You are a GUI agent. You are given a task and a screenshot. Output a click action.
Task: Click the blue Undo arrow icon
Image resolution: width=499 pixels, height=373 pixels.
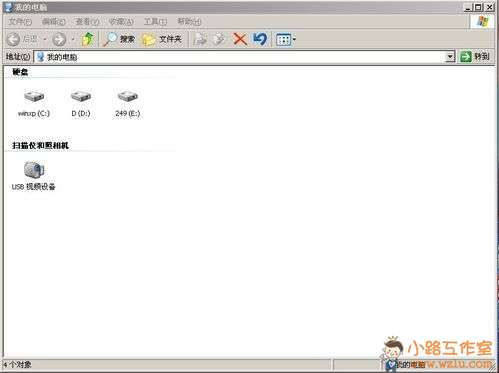pos(260,39)
